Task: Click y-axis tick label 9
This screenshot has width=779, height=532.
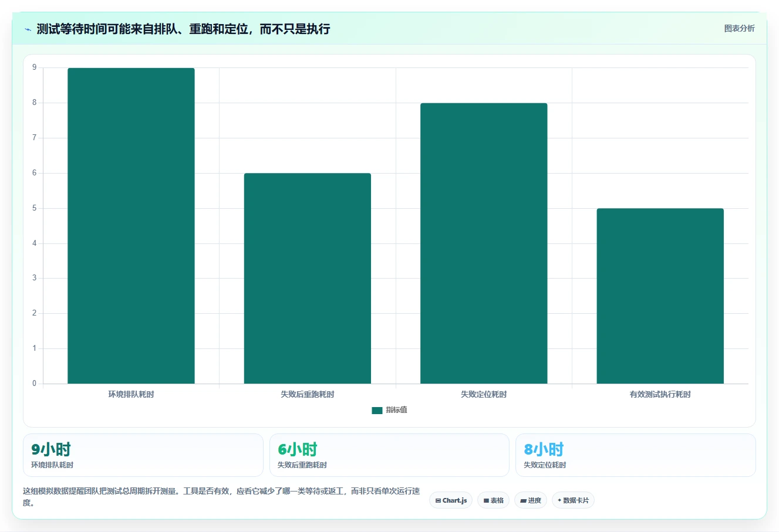Action: 35,67
